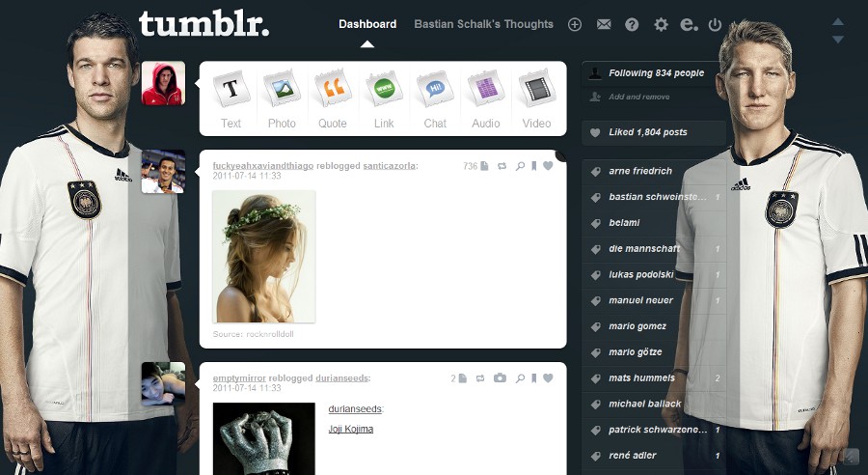The image size is (868, 475).
Task: Create a new Chat post
Action: [x=435, y=99]
